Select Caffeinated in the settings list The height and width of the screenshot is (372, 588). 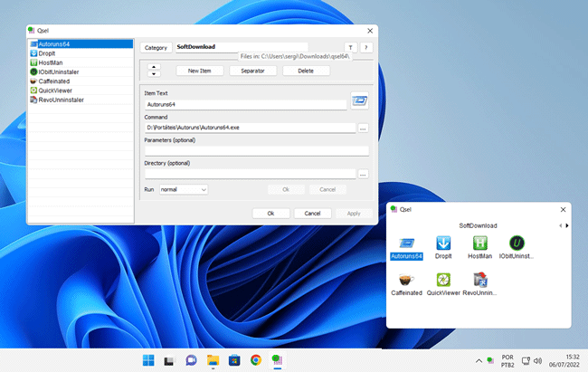coord(81,81)
